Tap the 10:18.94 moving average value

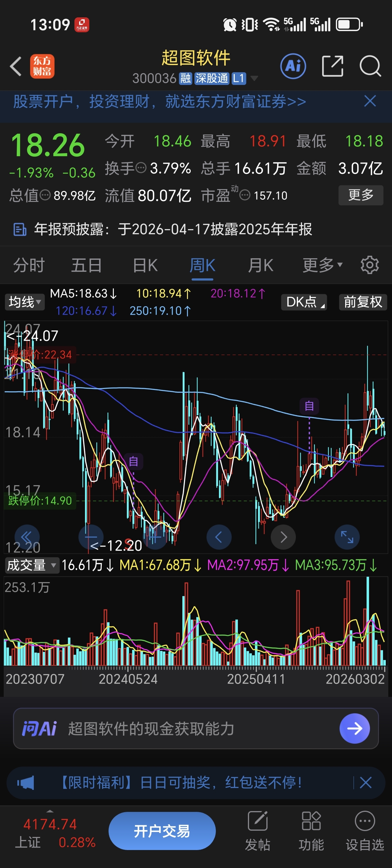tap(163, 294)
